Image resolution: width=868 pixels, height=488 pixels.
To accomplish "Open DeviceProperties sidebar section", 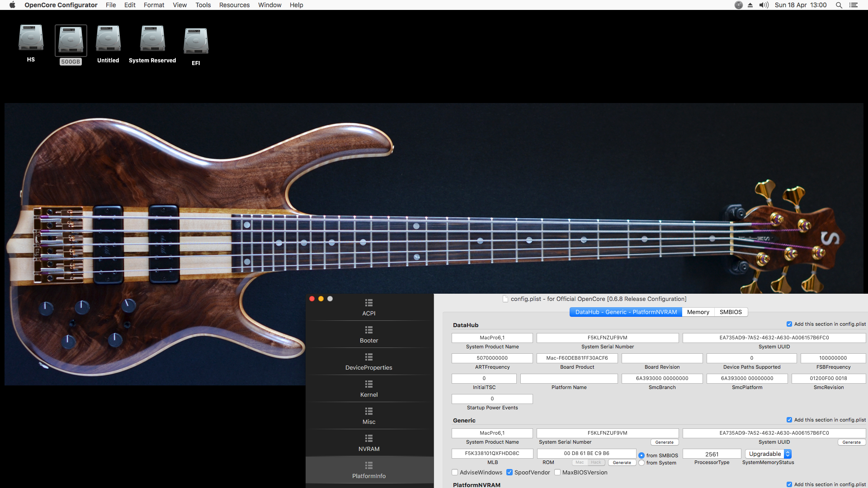I will 369,357.
